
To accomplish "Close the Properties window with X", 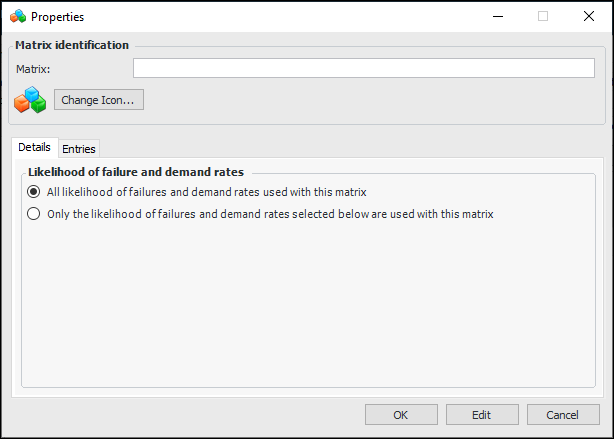I will (x=589, y=16).
